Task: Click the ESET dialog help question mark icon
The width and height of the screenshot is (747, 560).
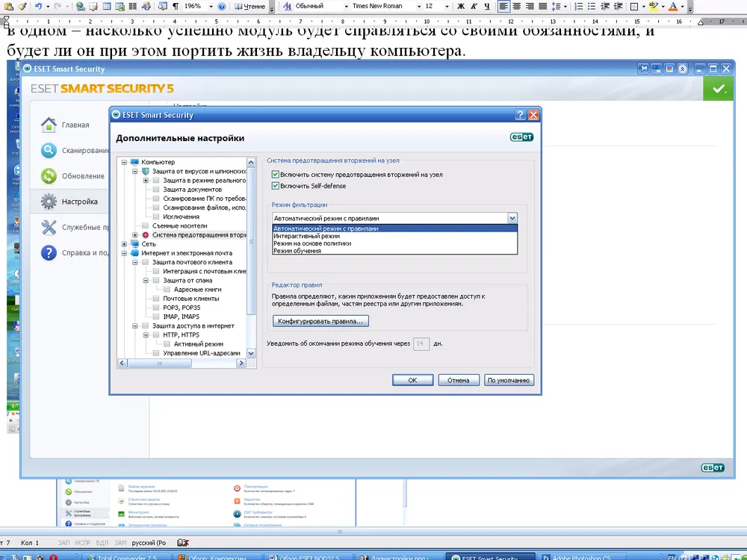Action: 520,115
